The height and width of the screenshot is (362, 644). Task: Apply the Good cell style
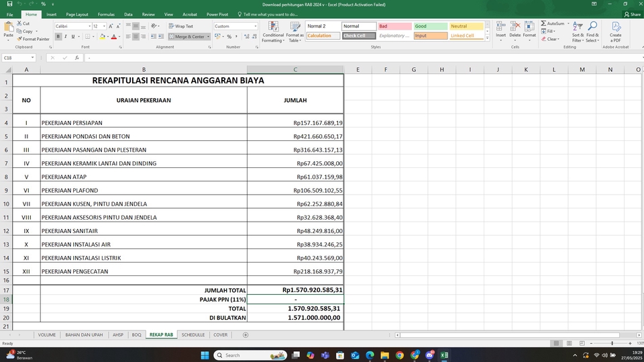430,26
